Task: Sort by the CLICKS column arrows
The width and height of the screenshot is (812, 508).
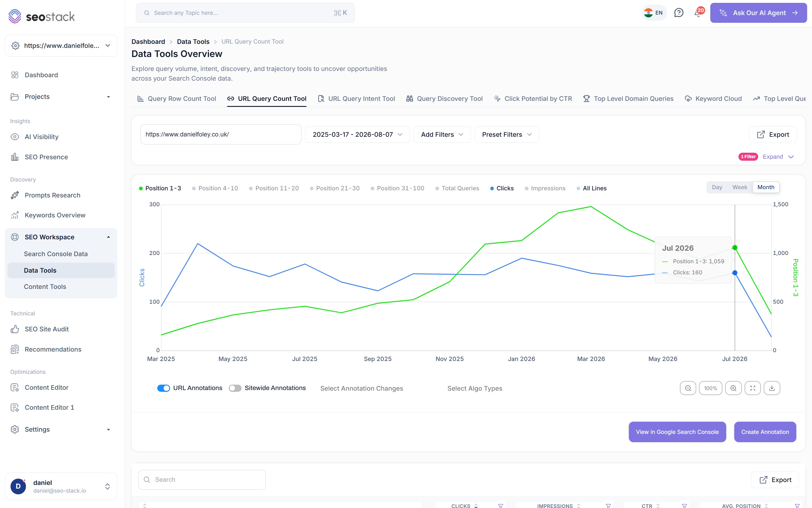Action: (476, 506)
